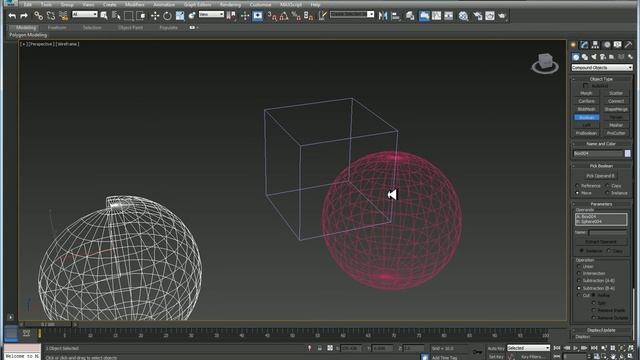Viewport: 640px width, 360px height.
Task: Open the Customize menu
Action: 260,4
